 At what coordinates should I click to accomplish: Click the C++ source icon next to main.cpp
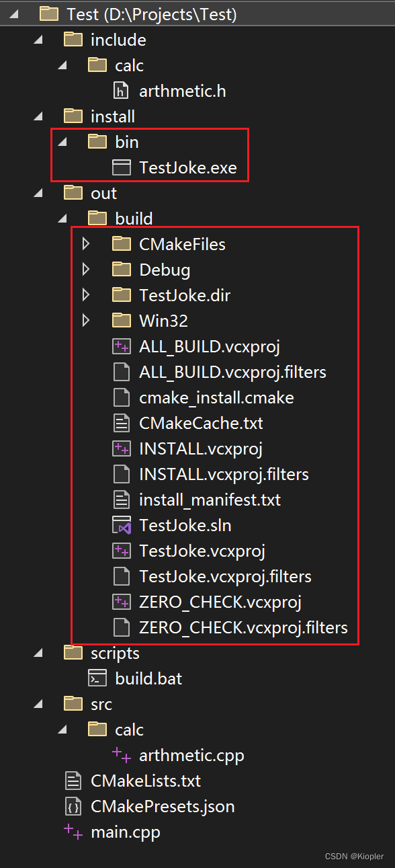[73, 832]
